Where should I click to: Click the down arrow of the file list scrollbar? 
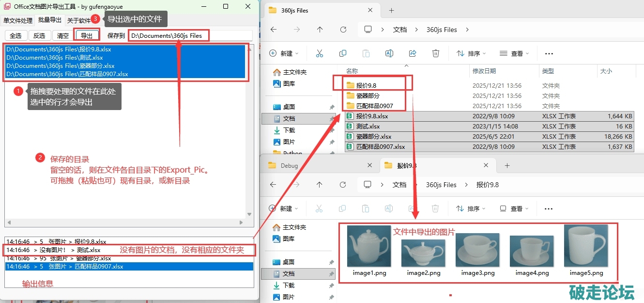coord(249,214)
